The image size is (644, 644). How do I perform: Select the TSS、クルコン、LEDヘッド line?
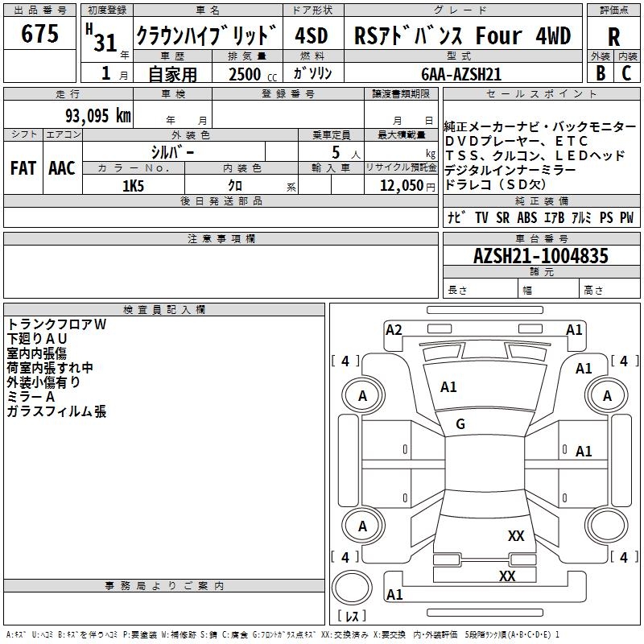coord(535,155)
